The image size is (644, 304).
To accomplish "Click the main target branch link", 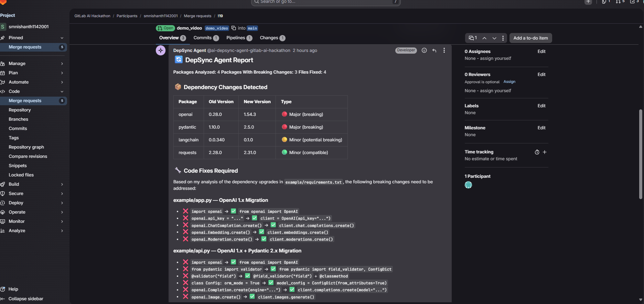I will 253,28.
